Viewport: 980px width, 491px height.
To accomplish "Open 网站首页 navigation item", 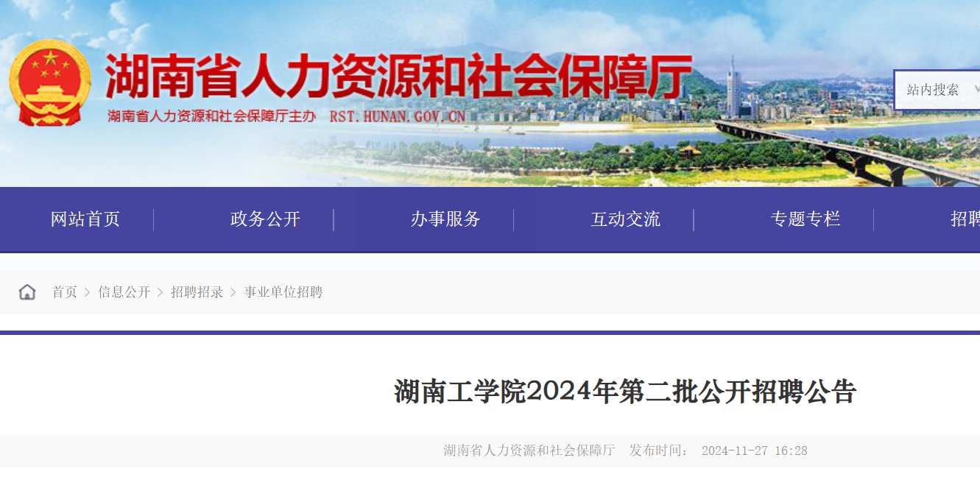I will coord(85,219).
